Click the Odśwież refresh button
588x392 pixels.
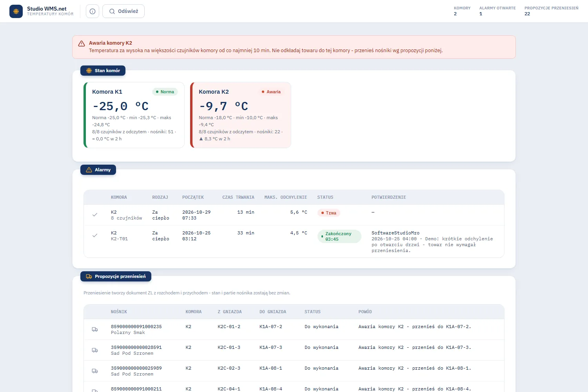pyautogui.click(x=123, y=11)
